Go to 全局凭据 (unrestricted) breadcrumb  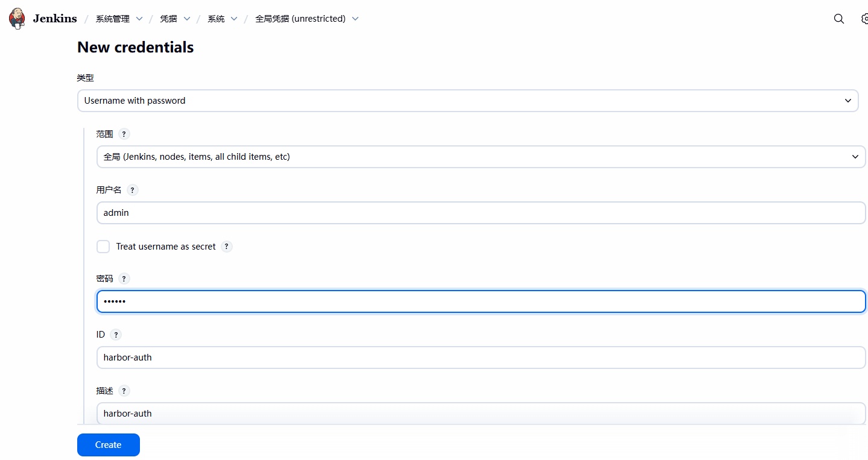pyautogui.click(x=300, y=19)
